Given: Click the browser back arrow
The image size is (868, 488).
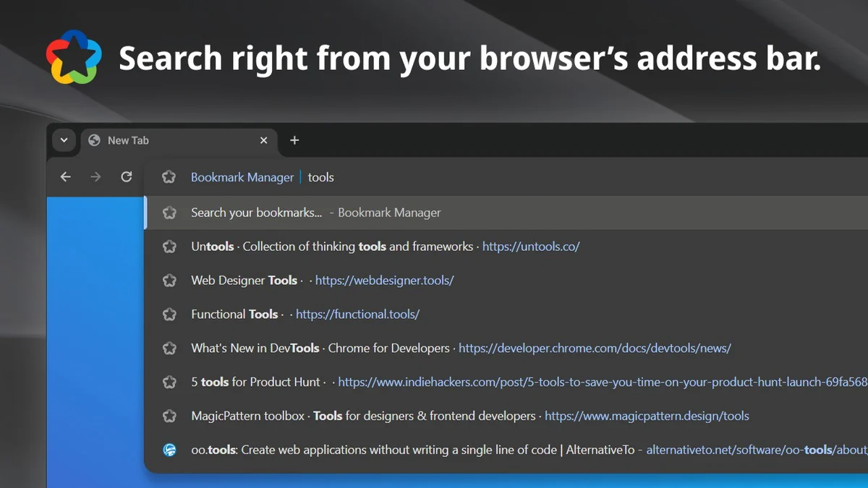Looking at the screenshot, I should (66, 177).
